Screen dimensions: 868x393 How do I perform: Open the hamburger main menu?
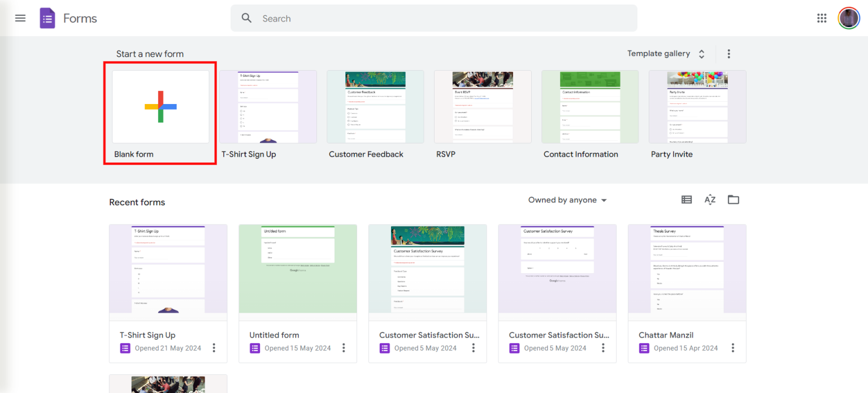[20, 18]
